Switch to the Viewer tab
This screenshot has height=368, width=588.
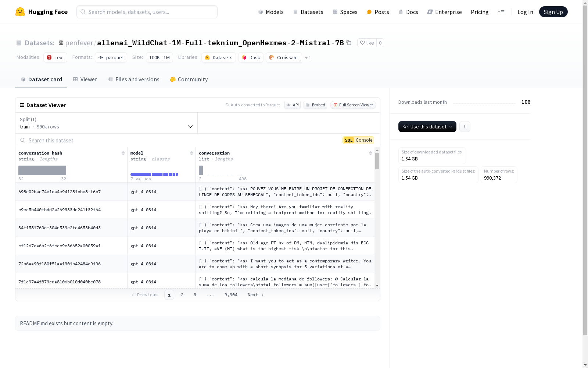click(x=85, y=79)
